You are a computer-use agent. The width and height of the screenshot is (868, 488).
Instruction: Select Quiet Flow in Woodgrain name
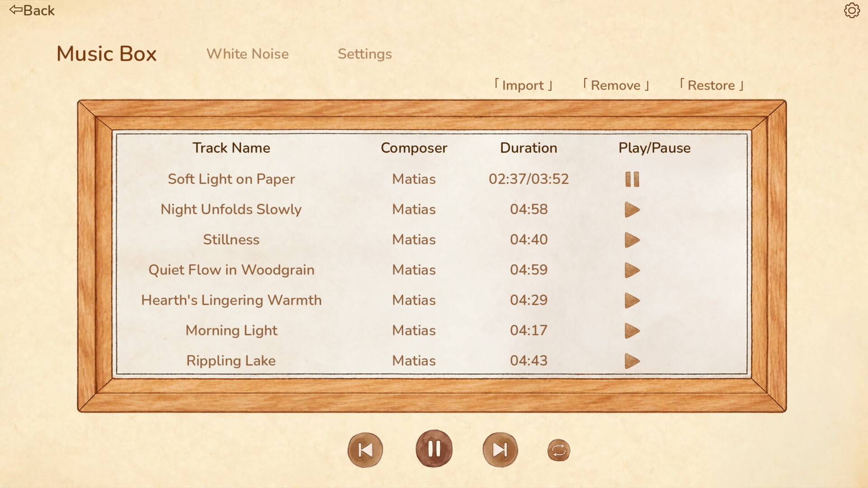231,270
